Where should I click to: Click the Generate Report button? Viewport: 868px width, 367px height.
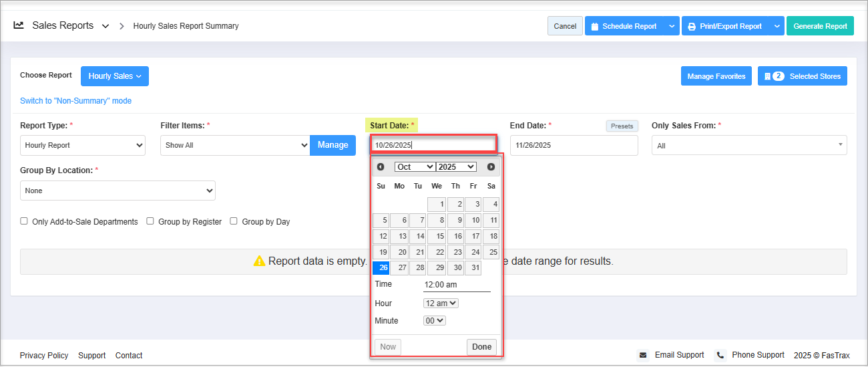820,26
